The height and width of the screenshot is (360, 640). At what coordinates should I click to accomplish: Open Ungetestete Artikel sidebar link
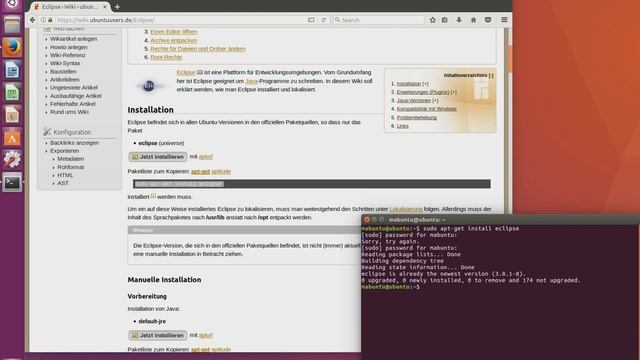tap(74, 87)
